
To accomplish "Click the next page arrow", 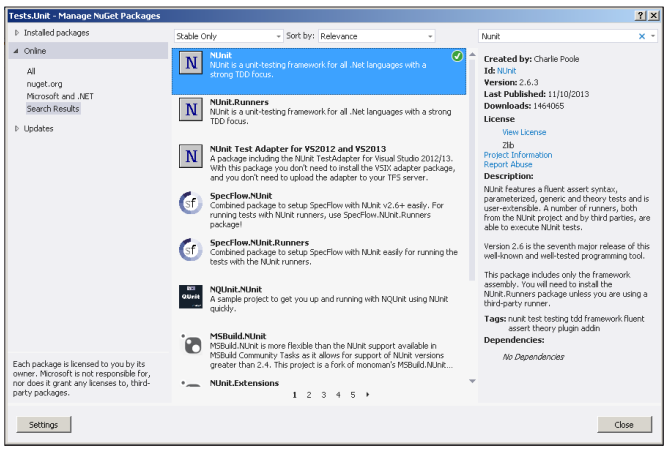I will pyautogui.click(x=367, y=395).
